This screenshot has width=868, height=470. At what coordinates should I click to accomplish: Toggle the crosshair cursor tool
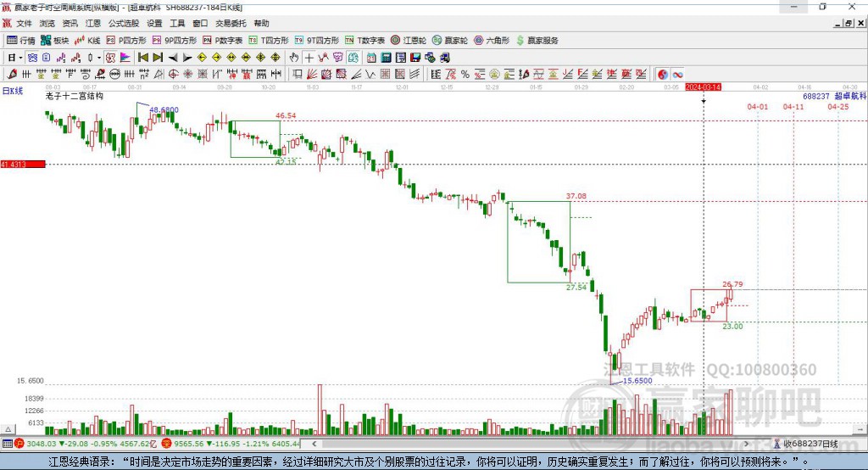coord(309,58)
